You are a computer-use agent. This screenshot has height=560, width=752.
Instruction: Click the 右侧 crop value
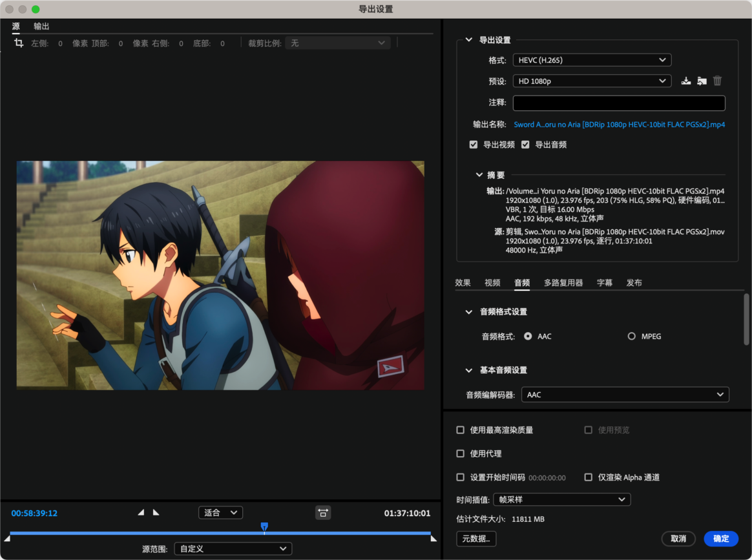coord(182,44)
